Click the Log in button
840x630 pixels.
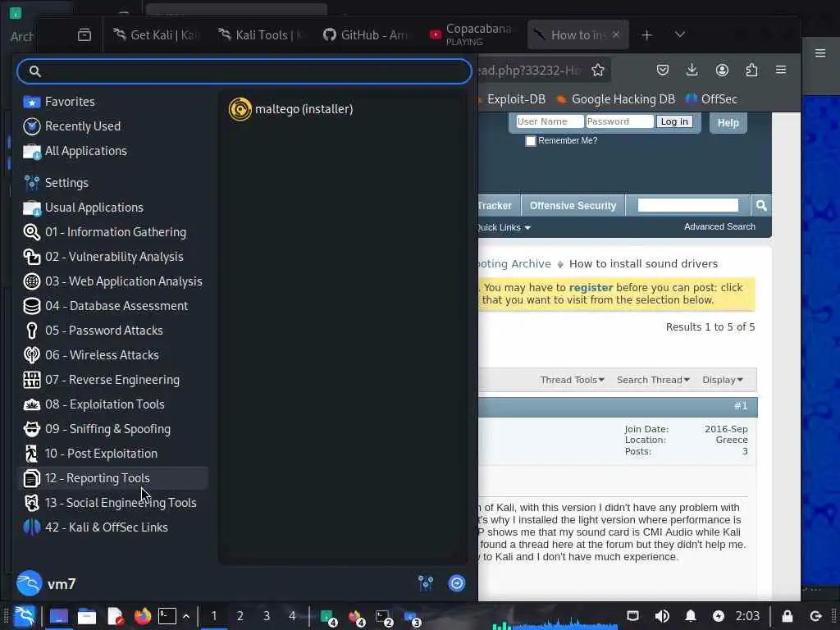(674, 121)
